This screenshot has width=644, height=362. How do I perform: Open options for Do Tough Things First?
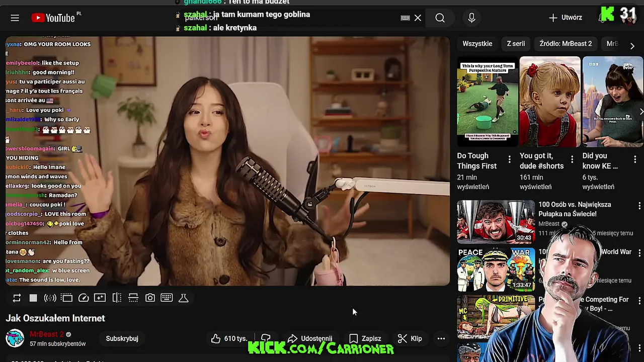pyautogui.click(x=509, y=159)
